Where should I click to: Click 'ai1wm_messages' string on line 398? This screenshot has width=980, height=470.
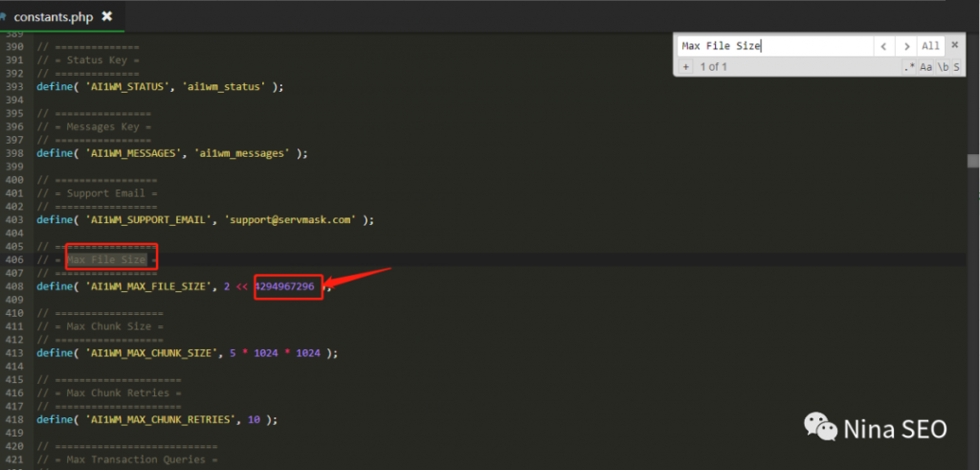click(242, 153)
